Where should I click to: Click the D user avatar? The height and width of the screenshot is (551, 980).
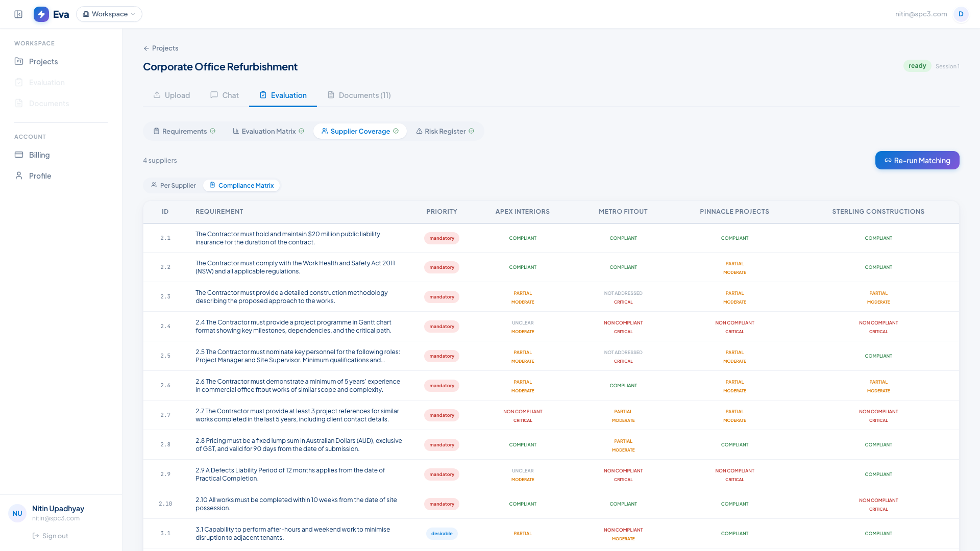click(x=961, y=14)
